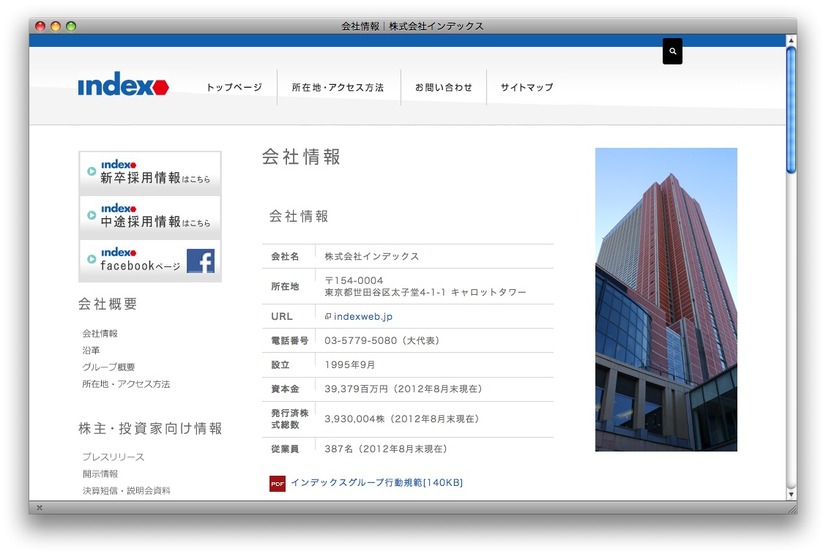Click the 03-5779-5080 phone number text

360,341
